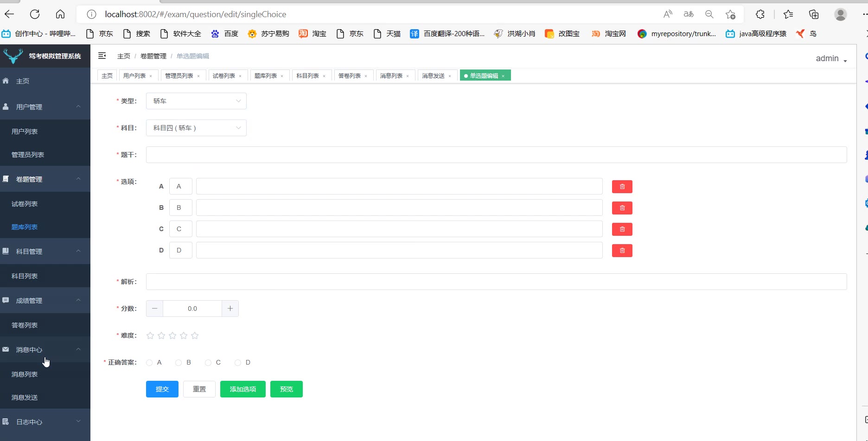This screenshot has height=441, width=868.
Task: Submit the form with 提交 button
Action: coord(162,389)
